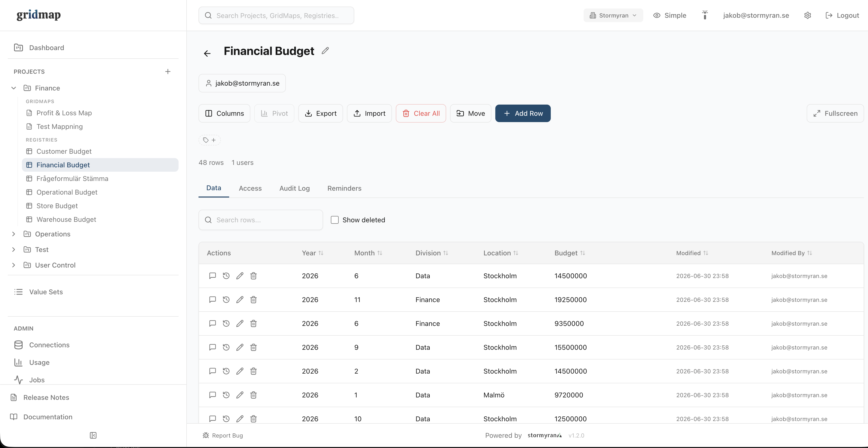Sort by Year column
Screen dimensions: 868x448
312,253
